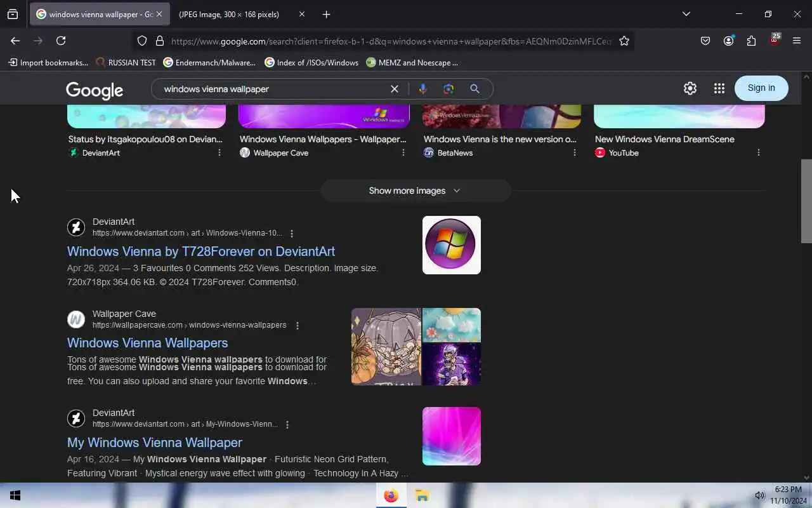Click the Google logo
Image resolution: width=812 pixels, height=508 pixels.
click(x=95, y=90)
